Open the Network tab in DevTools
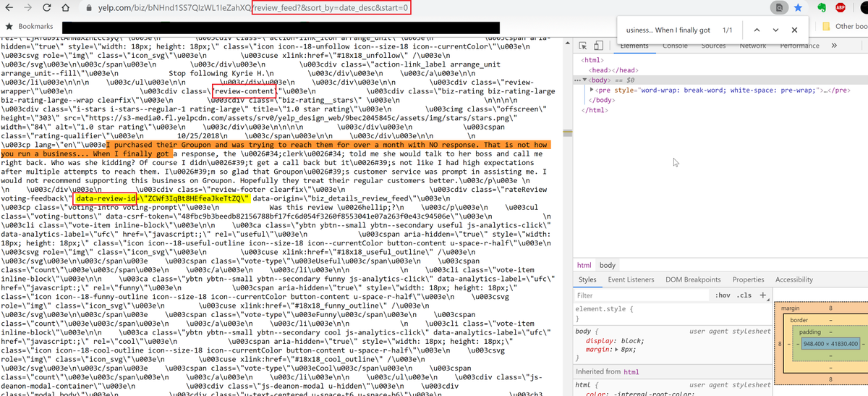The image size is (868, 396). click(x=752, y=45)
